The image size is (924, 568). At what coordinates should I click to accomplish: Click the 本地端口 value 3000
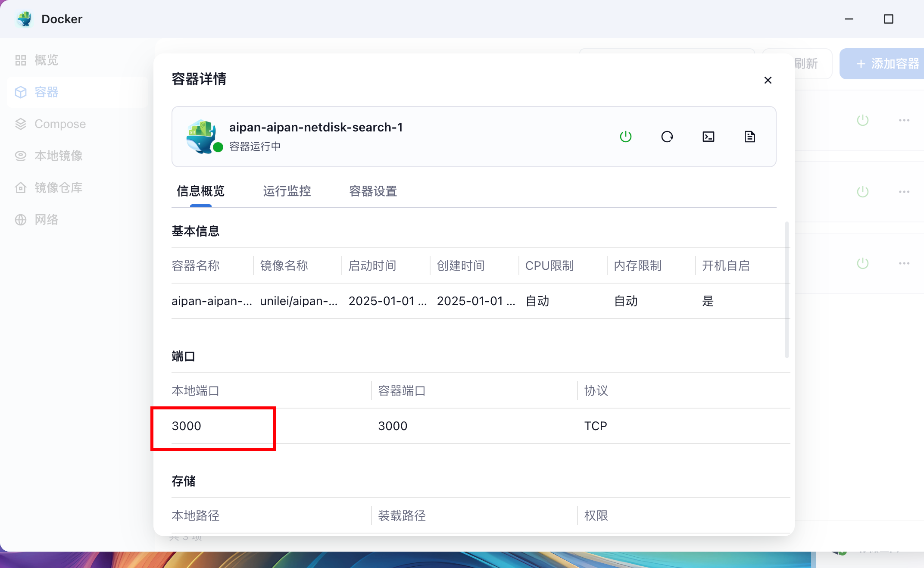[186, 426]
